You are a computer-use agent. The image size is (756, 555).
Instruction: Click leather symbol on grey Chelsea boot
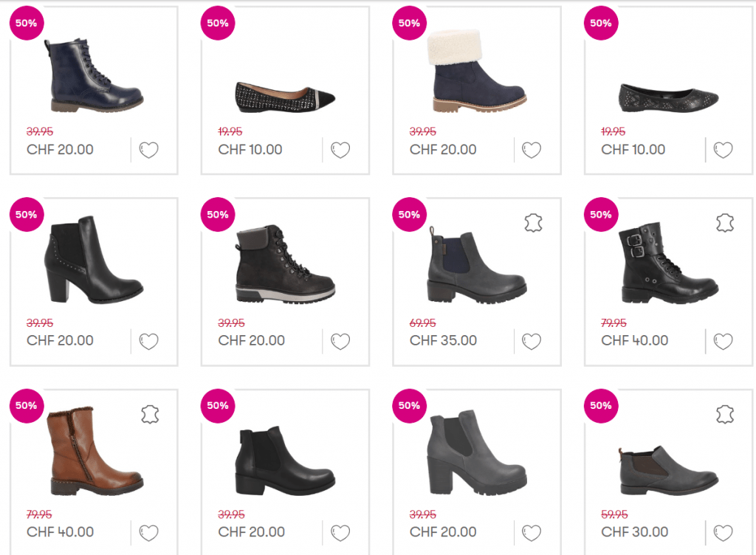coord(534,223)
